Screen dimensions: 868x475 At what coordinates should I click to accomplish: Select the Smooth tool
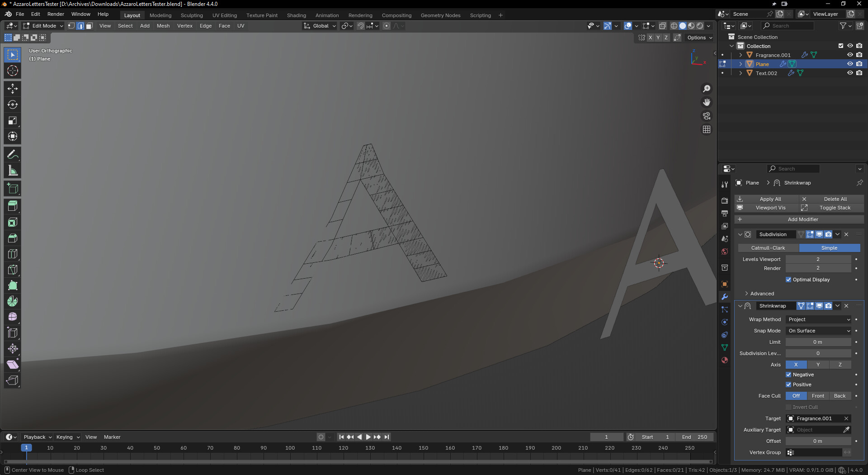[x=13, y=317]
